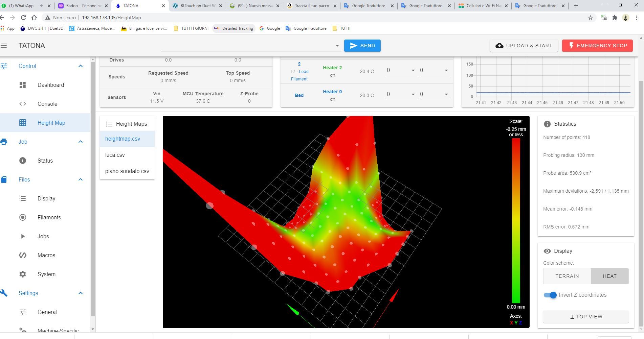Open Bed standby temperature dropdown
The image size is (644, 339).
(x=446, y=94)
